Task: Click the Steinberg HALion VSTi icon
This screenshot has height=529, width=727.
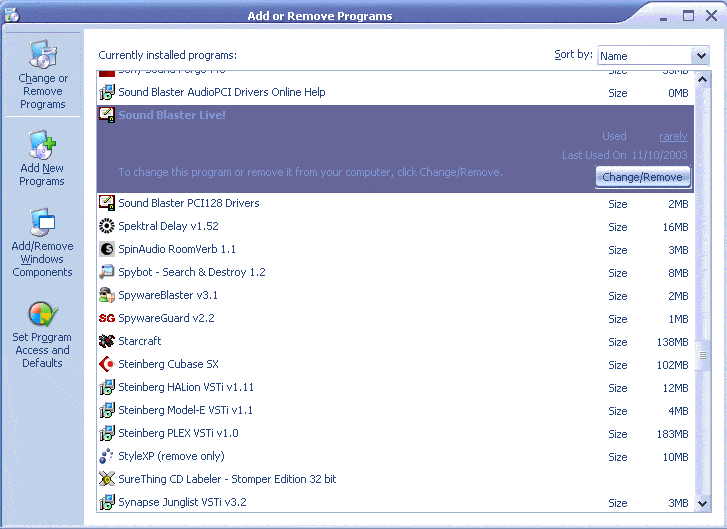Action: pyautogui.click(x=107, y=387)
